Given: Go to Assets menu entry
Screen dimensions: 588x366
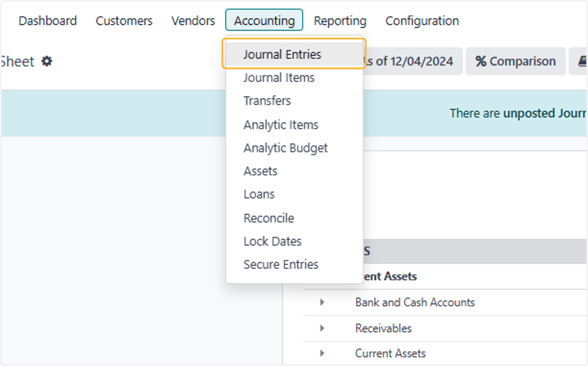Looking at the screenshot, I should click(x=294, y=171).
